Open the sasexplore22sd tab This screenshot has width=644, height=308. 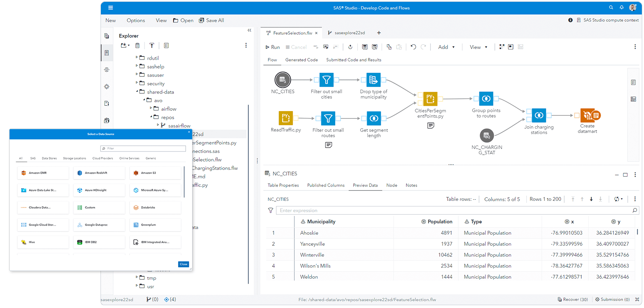346,33
